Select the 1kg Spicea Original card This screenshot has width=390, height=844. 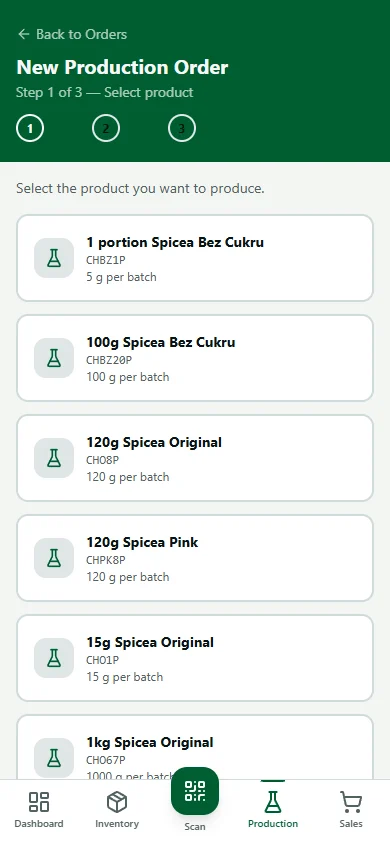click(195, 747)
